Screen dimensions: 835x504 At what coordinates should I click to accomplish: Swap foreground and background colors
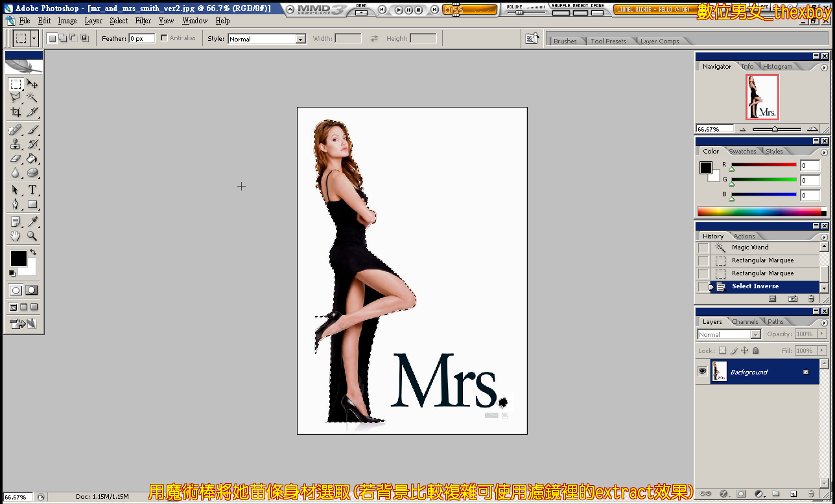(33, 252)
